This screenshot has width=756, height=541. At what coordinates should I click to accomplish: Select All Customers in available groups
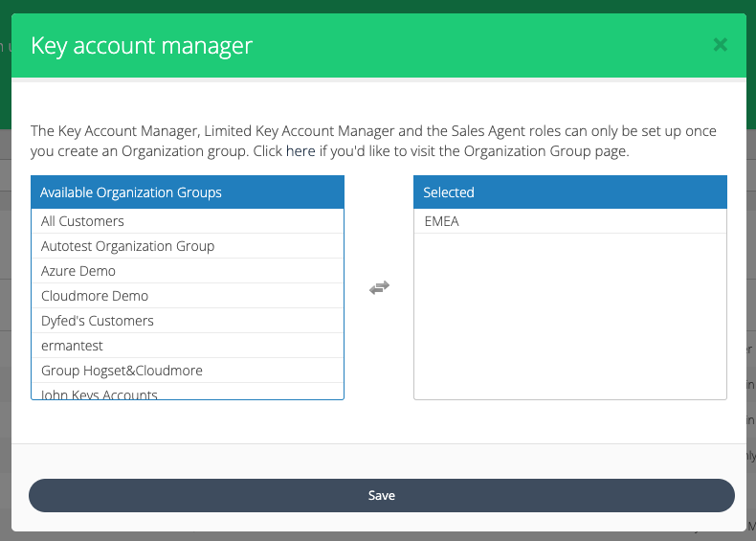[x=82, y=221]
